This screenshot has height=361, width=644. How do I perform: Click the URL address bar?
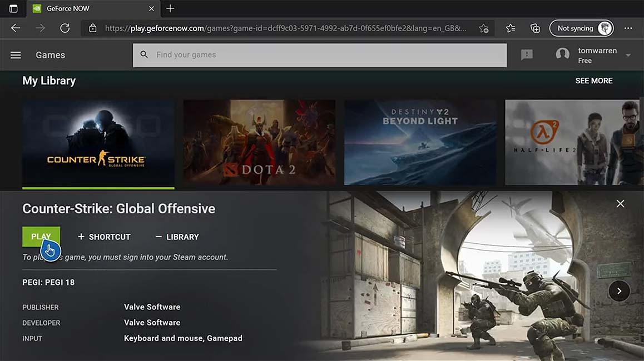coord(285,28)
